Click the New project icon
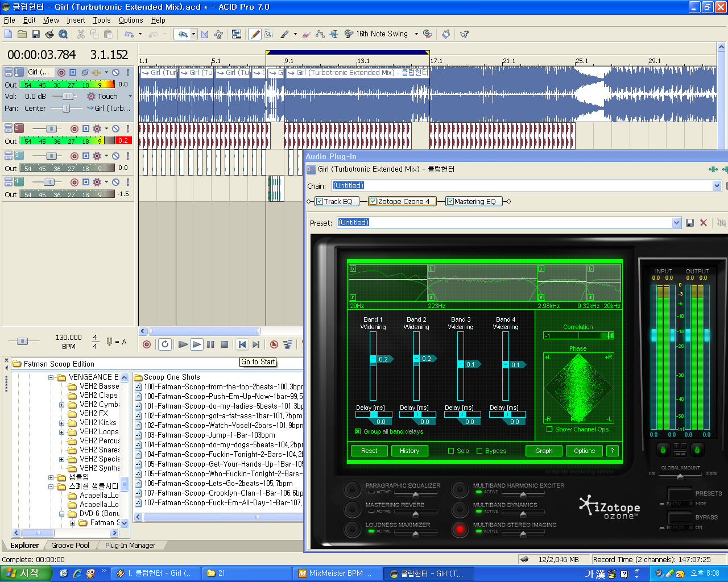This screenshot has width=728, height=582. click(9, 34)
